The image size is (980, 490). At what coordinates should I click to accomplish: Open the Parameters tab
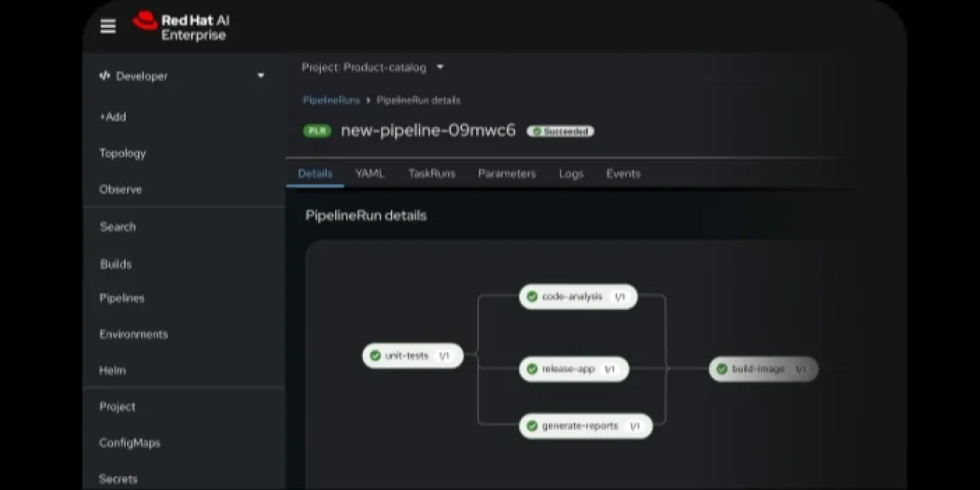tap(507, 174)
